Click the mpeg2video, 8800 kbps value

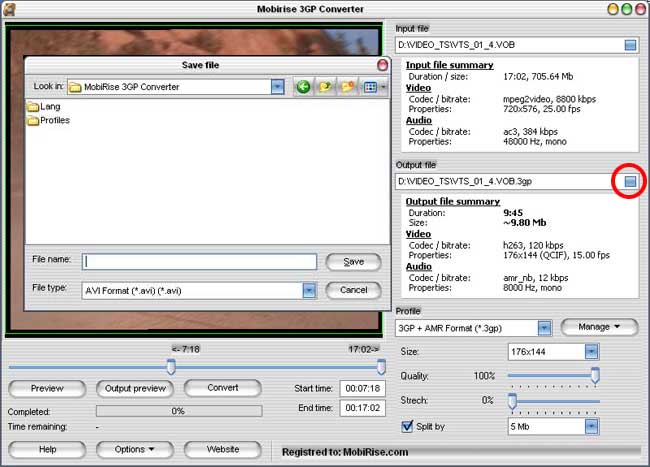point(549,99)
